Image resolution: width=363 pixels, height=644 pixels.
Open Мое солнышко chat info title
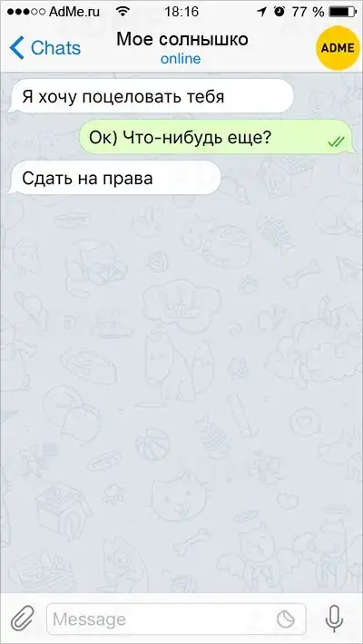pos(182,39)
